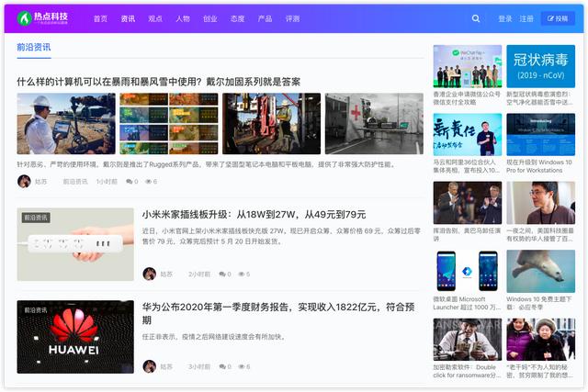Open the 小米米家插线板升级 article title

[x=254, y=215]
